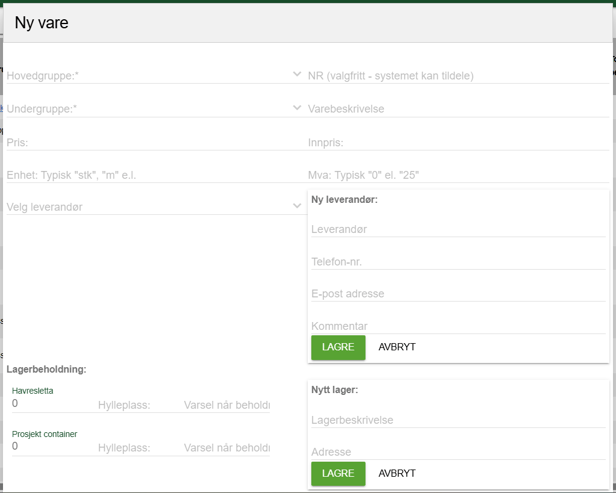
Task: Click the Leverandør name field
Action: pyautogui.click(x=458, y=229)
